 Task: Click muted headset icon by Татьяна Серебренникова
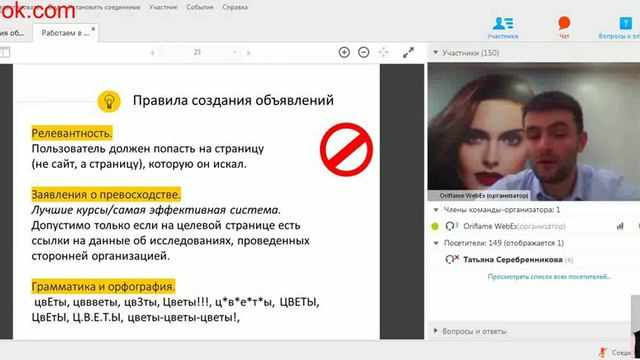452,259
